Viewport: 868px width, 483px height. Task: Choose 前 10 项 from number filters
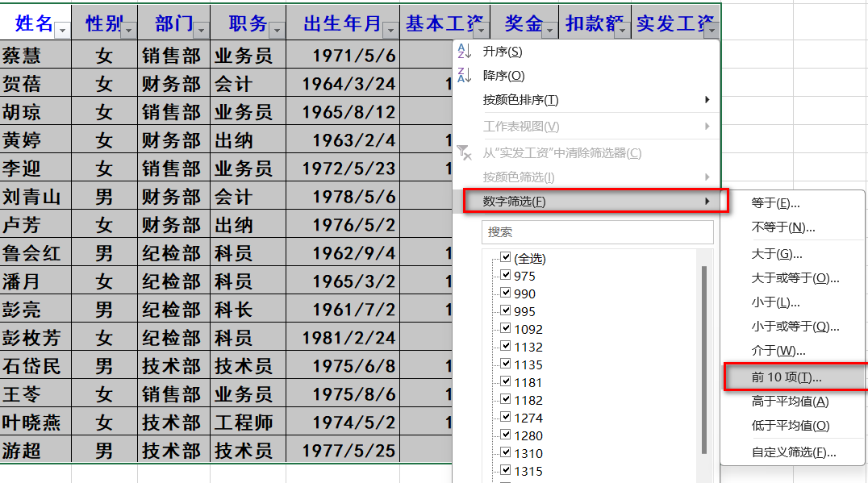click(x=787, y=377)
